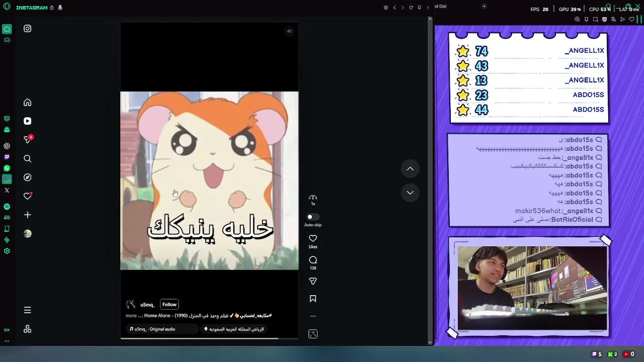Open u5mq_ profile picture on reel
Viewport: 644px width, 362px height.
pos(131,305)
